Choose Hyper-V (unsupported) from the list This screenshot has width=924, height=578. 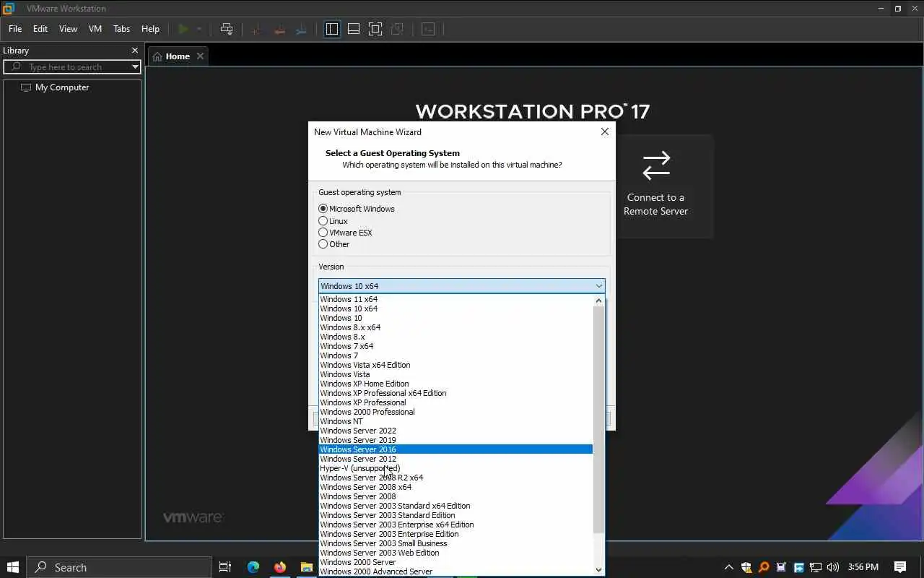(456, 468)
